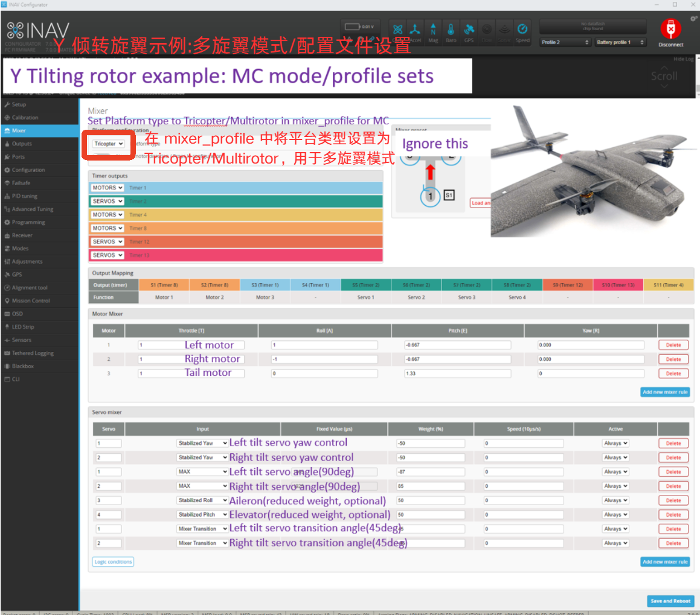
Task: Add new mixer rule under Servo mixer
Action: pos(665,562)
